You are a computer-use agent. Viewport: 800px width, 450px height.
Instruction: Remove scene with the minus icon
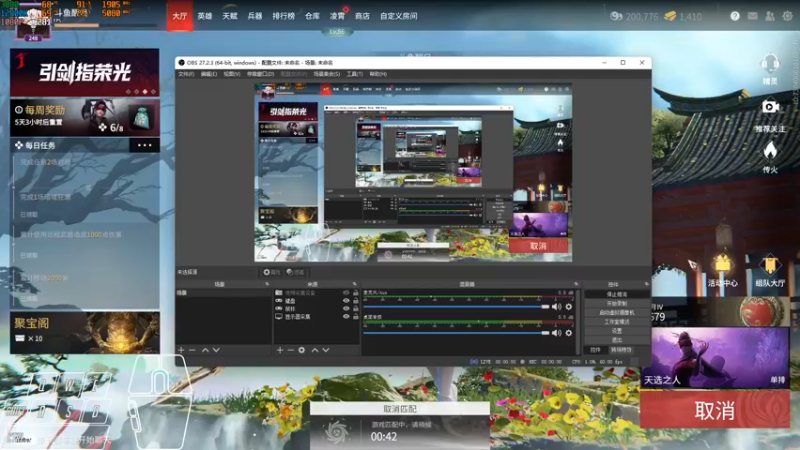(x=192, y=350)
